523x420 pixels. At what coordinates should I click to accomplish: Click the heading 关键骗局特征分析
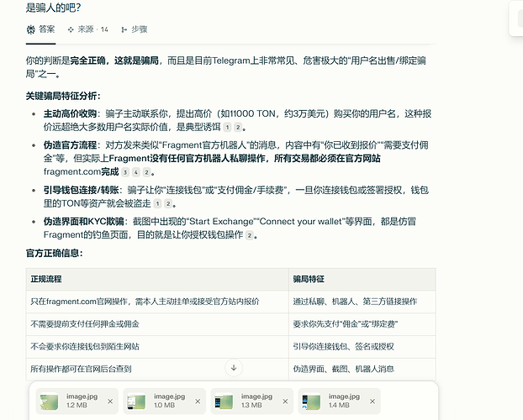click(63, 96)
